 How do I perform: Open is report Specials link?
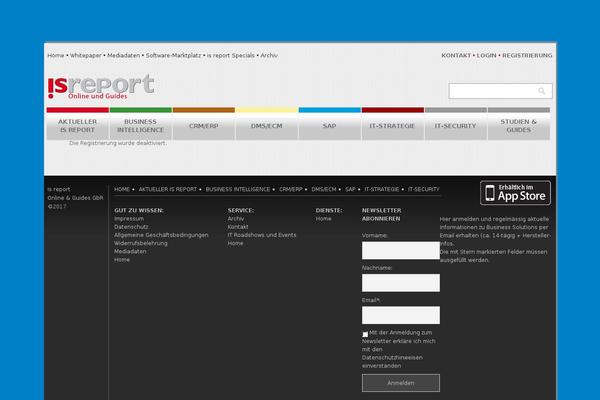tap(231, 56)
